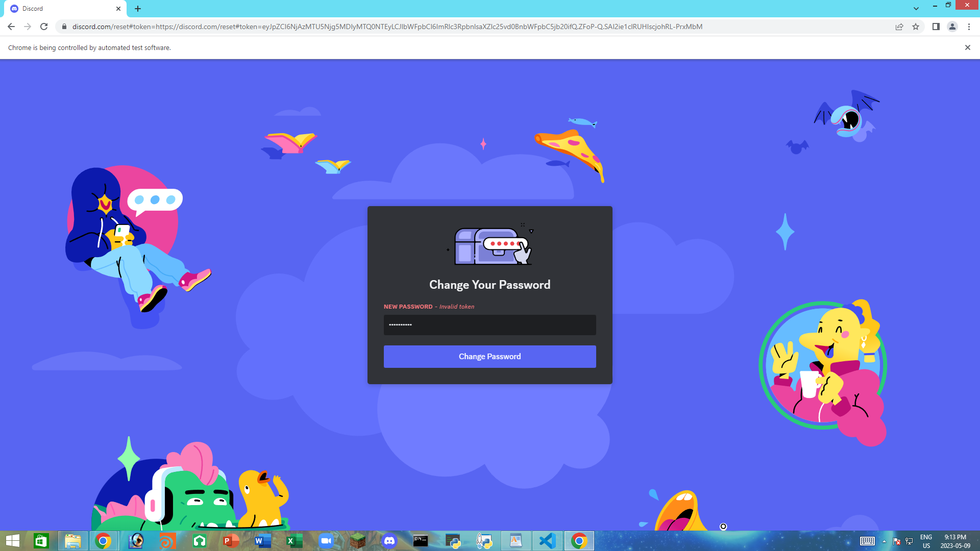
Task: Select the Discord browser tab
Action: click(61, 9)
